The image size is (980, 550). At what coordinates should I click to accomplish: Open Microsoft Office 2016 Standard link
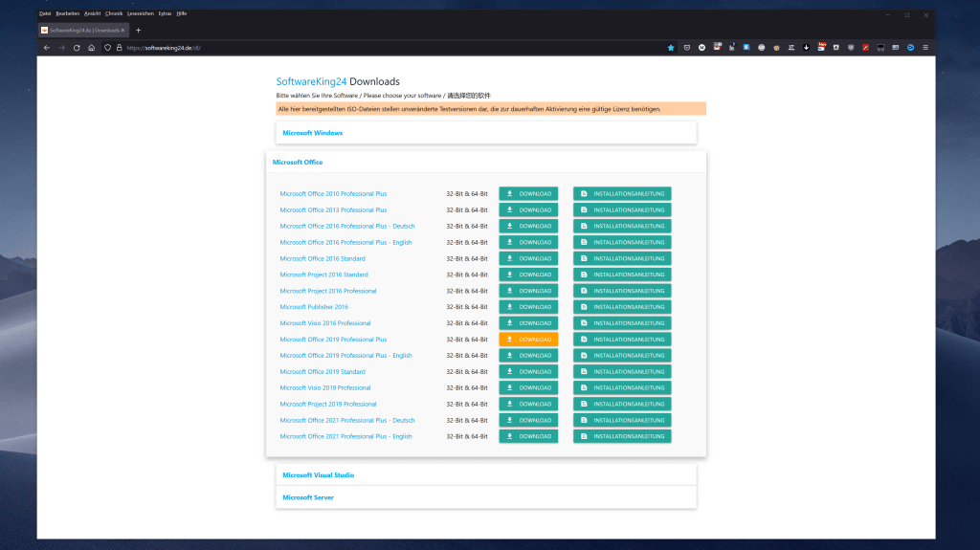tap(323, 259)
